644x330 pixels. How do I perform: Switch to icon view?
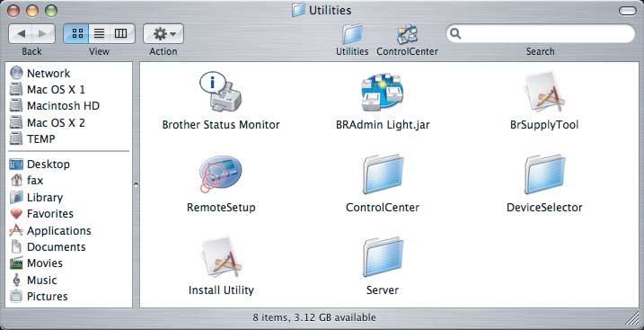(76, 33)
